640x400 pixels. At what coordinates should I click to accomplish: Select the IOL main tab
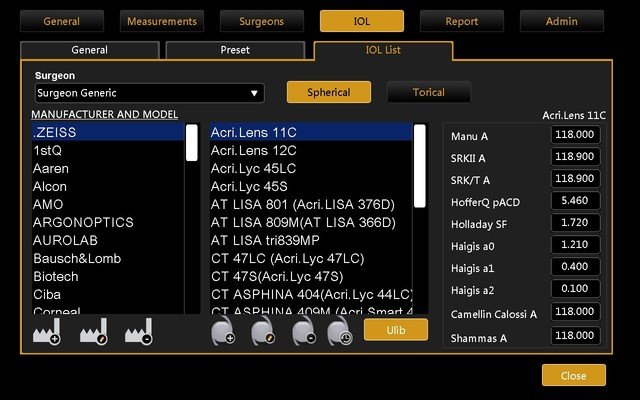(362, 21)
